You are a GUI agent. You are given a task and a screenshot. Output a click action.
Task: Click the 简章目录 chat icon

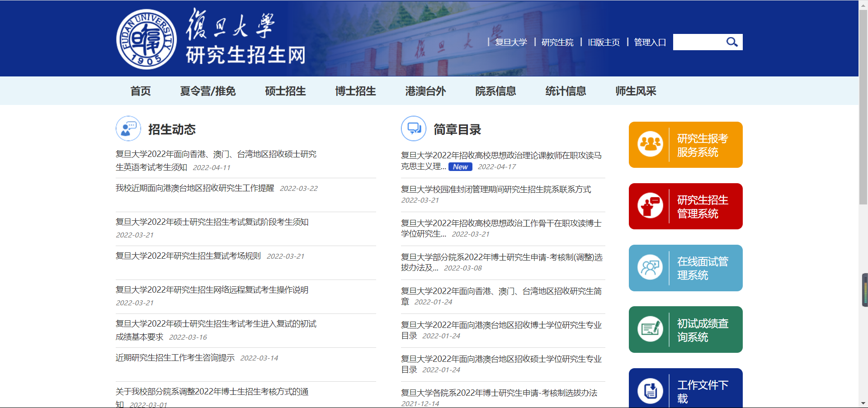click(414, 128)
